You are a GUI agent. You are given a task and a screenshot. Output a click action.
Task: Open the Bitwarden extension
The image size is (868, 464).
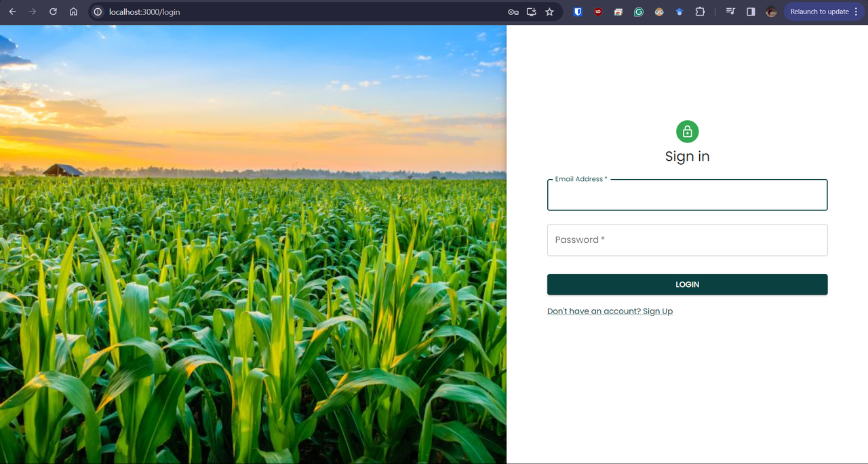578,12
